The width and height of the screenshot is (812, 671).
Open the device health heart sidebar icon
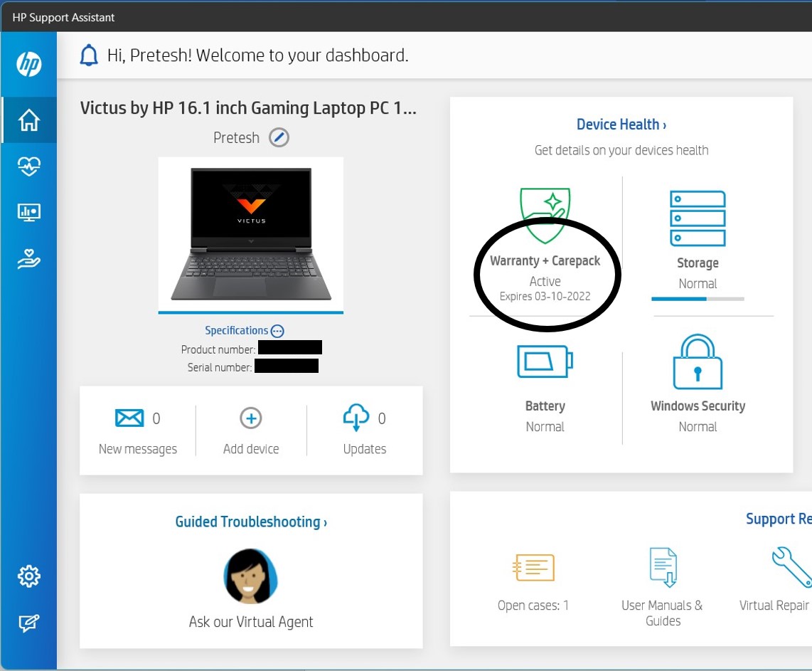28,166
